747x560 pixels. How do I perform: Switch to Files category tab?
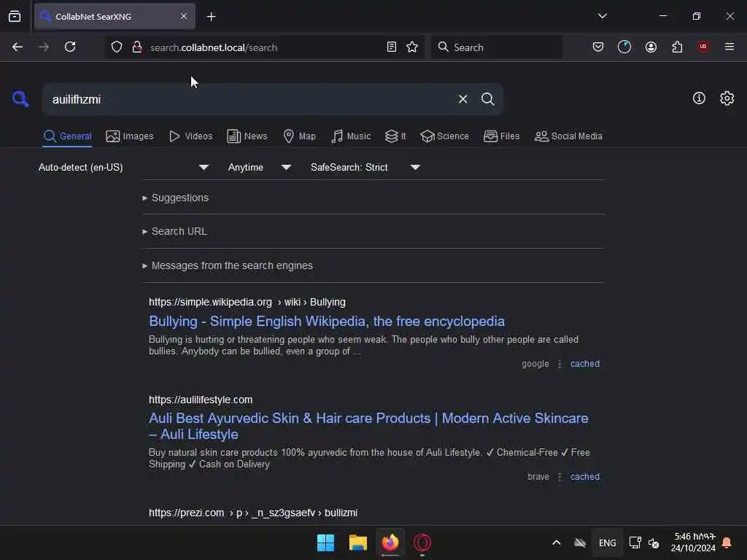(502, 136)
